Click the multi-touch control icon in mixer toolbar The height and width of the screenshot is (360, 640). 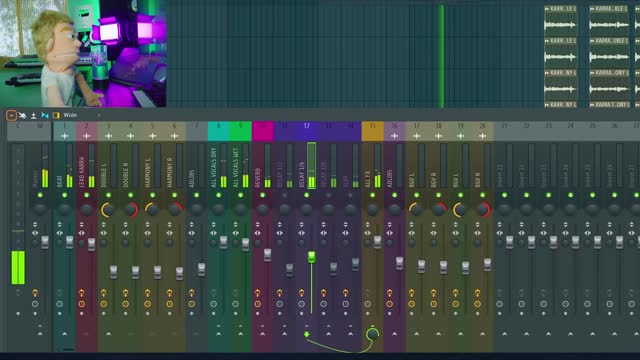22,116
